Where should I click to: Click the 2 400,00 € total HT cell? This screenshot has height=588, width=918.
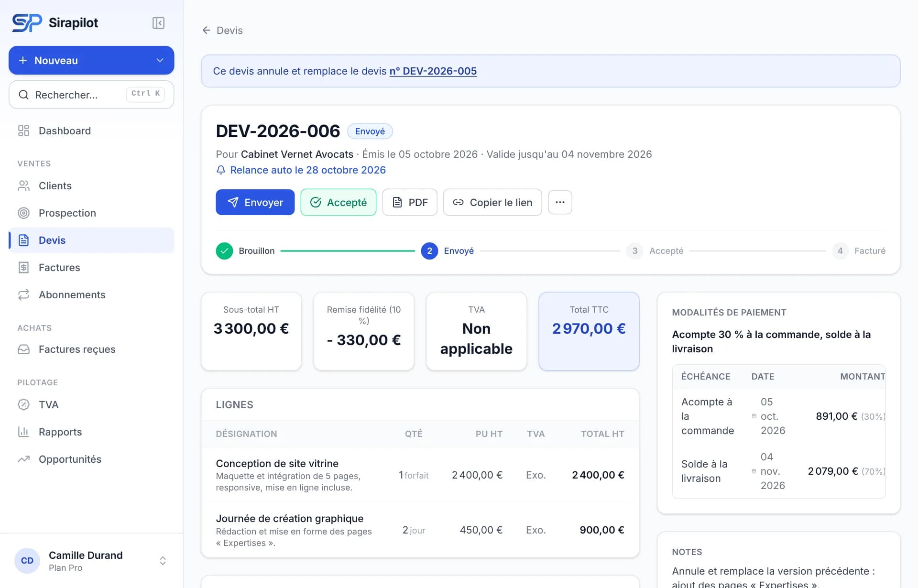(x=598, y=475)
